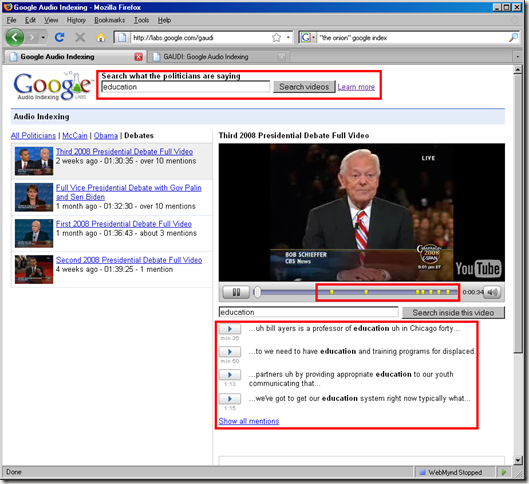Filter by All Politicians link
This screenshot has height=484, width=529.
[33, 136]
